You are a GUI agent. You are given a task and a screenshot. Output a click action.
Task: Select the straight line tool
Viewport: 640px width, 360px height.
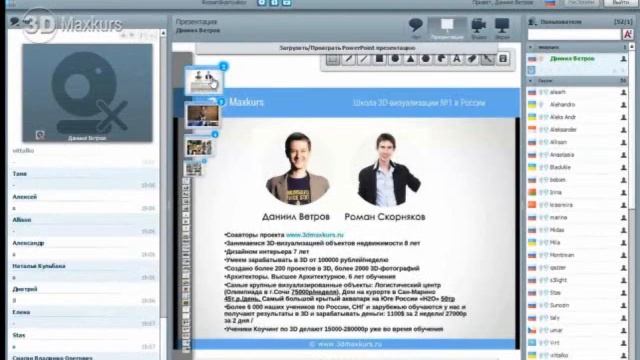tap(364, 59)
